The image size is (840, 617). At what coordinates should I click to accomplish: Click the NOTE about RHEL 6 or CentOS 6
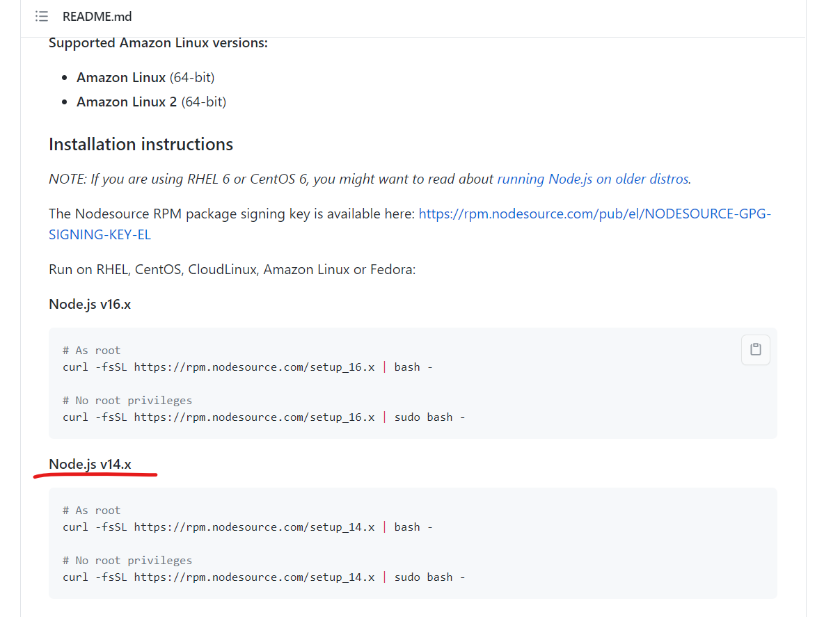(x=370, y=179)
